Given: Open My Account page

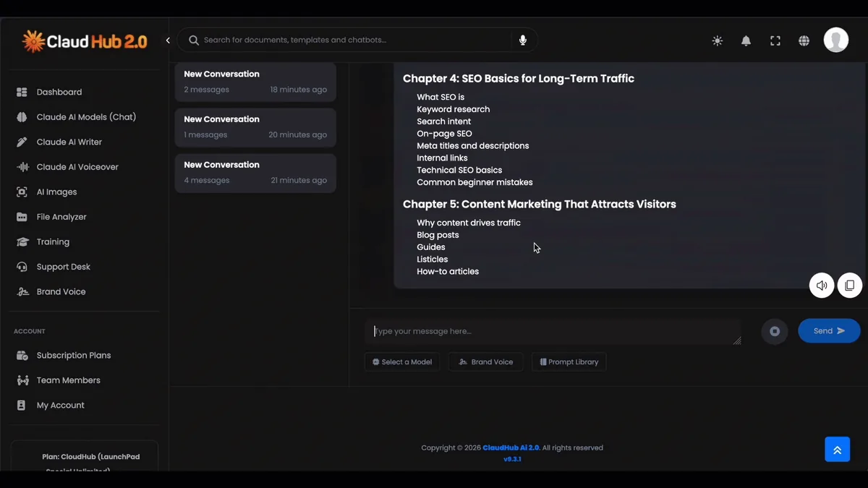Looking at the screenshot, I should [x=61, y=406].
